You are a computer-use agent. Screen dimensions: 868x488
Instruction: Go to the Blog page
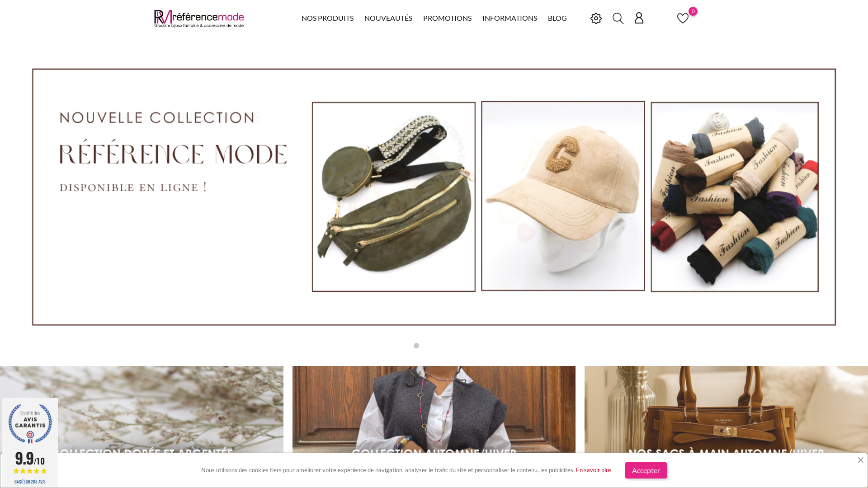pyautogui.click(x=557, y=18)
